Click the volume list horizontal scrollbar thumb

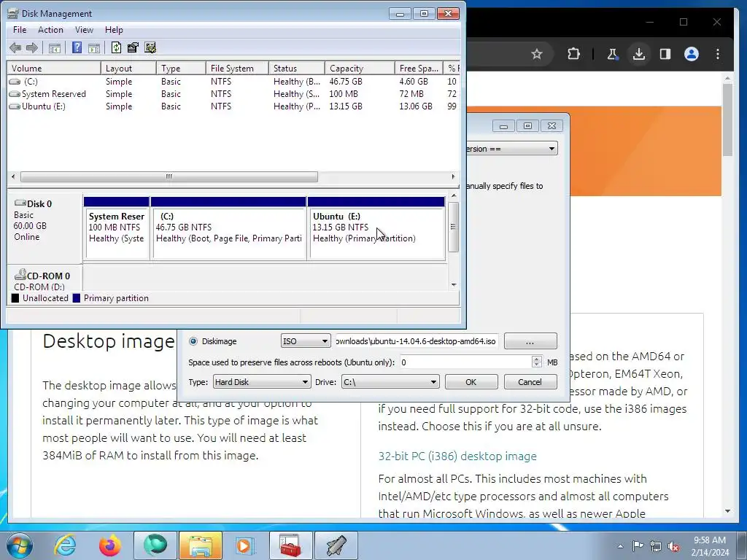point(169,176)
